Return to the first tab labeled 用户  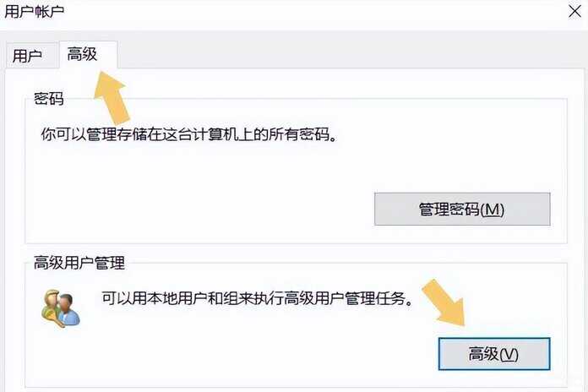pyautogui.click(x=27, y=56)
